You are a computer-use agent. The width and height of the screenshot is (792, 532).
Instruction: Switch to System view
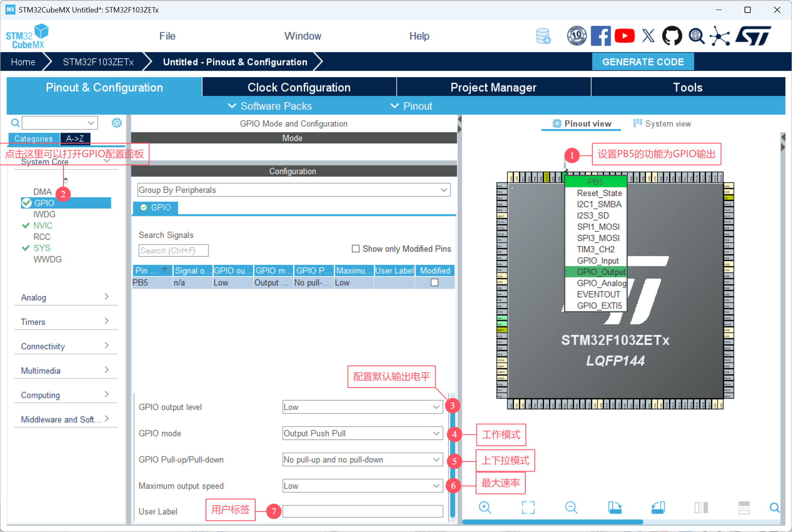[662, 124]
